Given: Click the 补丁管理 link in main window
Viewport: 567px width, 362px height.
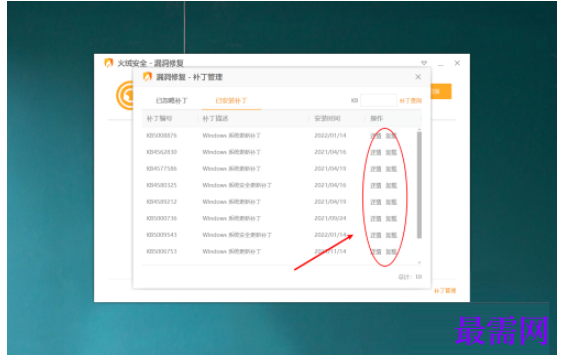Looking at the screenshot, I should (x=445, y=291).
